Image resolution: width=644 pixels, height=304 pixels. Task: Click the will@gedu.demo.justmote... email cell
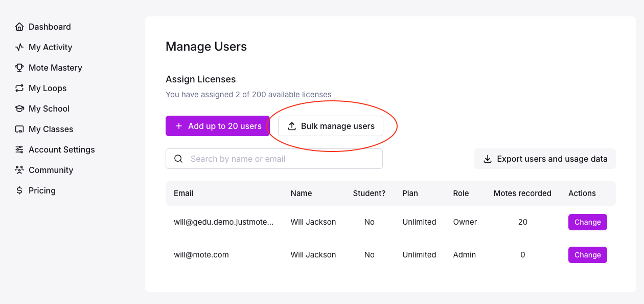click(x=223, y=222)
